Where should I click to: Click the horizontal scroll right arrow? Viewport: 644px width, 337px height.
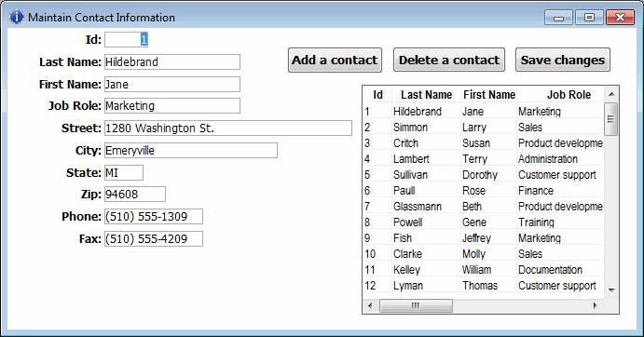pos(596,305)
